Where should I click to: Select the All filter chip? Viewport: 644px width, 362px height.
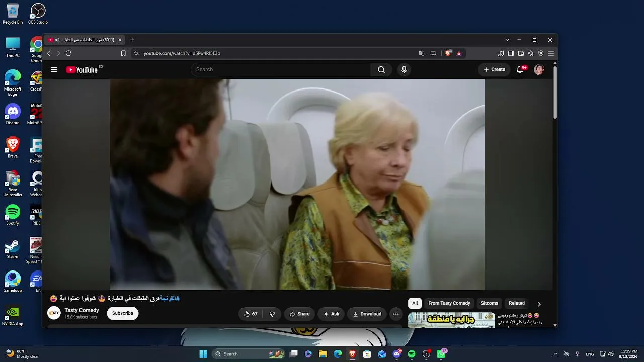click(x=415, y=303)
